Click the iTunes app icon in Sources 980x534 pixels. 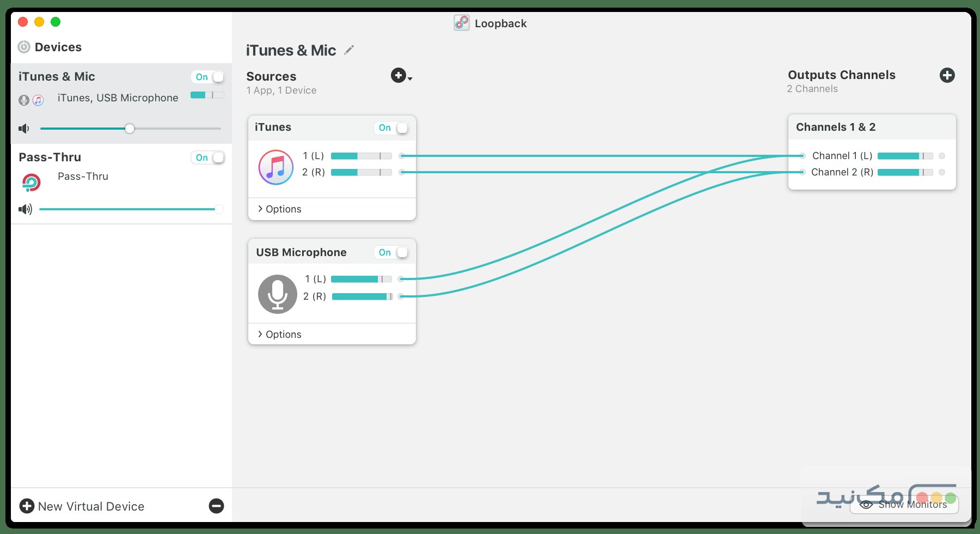[276, 167]
